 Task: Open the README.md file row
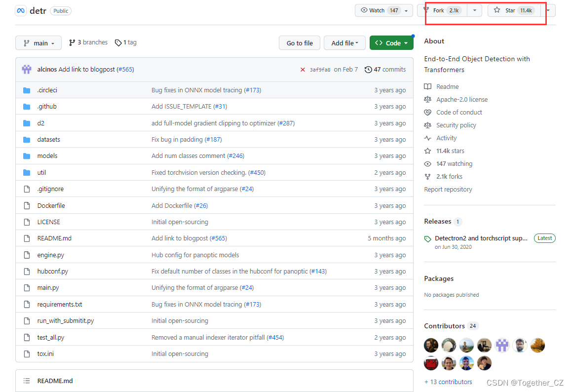pos(215,238)
